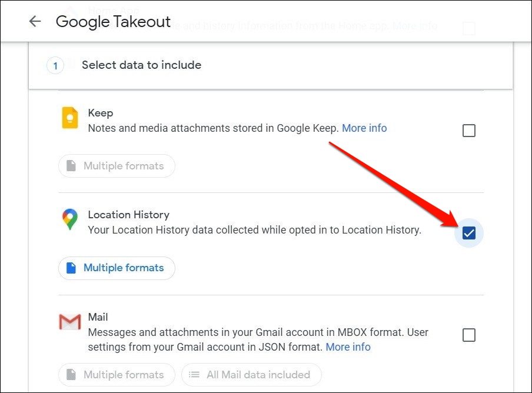Image resolution: width=532 pixels, height=393 pixels.
Task: Open Keep's More info link
Action: (x=364, y=128)
